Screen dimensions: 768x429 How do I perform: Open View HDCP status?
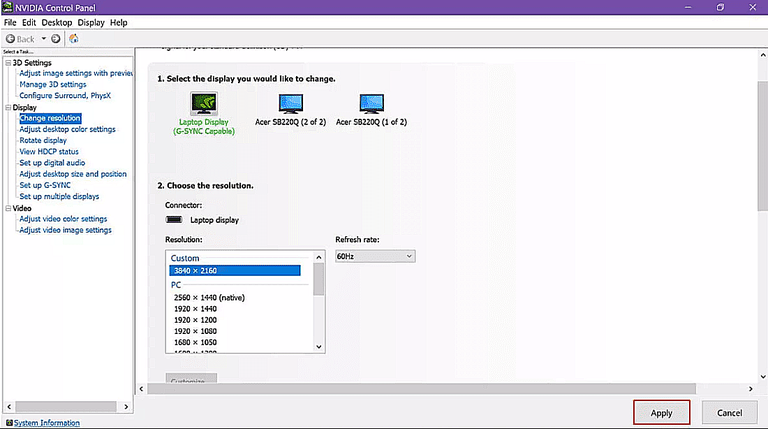pos(49,152)
